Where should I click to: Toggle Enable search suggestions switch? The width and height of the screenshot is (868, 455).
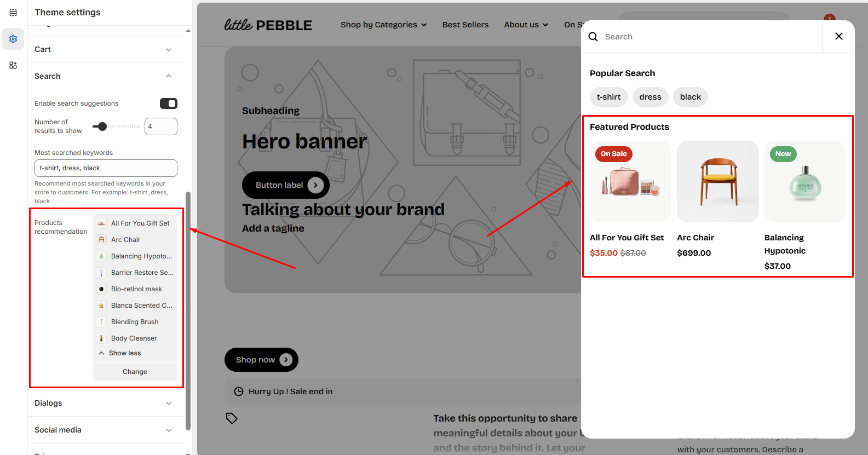click(x=168, y=103)
